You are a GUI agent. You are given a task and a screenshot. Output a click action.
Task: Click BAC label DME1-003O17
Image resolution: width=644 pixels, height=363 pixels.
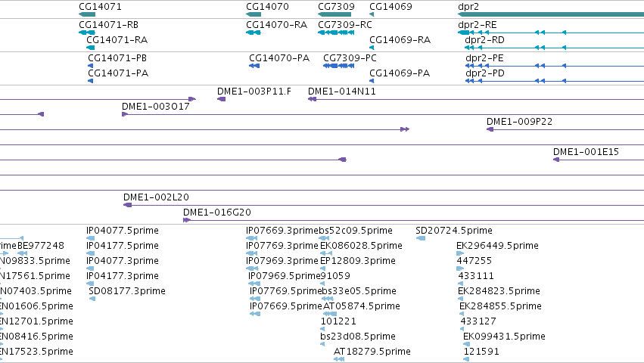[x=156, y=107]
